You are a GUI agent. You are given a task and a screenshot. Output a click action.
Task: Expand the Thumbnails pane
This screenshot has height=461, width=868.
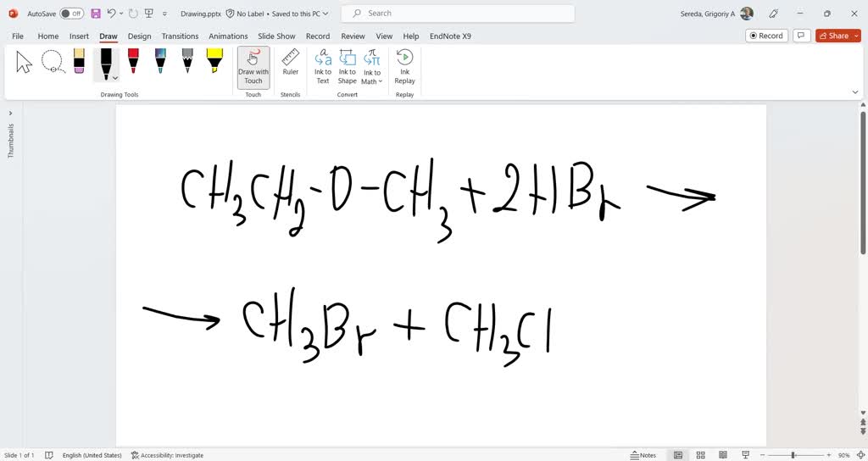click(x=11, y=113)
